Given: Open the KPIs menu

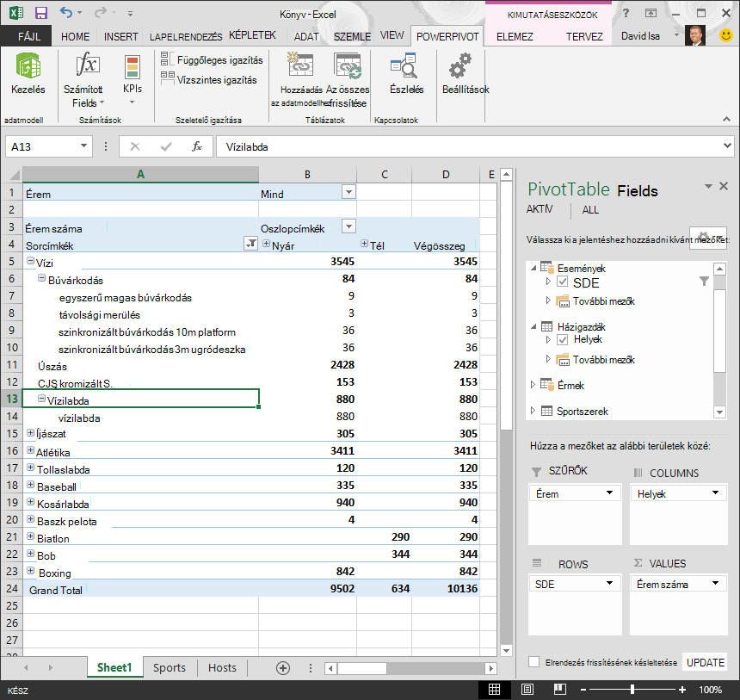Looking at the screenshot, I should coord(133,78).
